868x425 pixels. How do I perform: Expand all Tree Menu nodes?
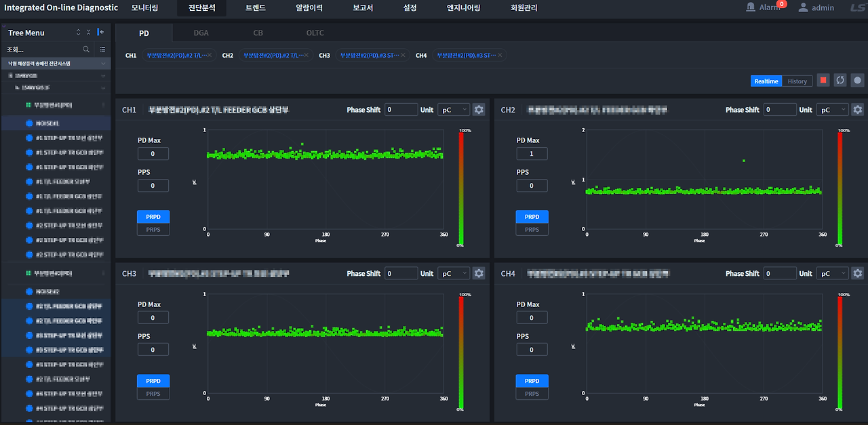click(78, 33)
